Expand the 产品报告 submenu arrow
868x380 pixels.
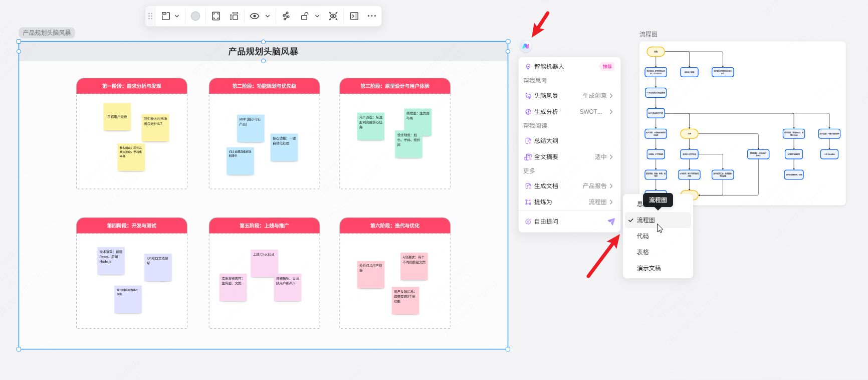pos(611,186)
